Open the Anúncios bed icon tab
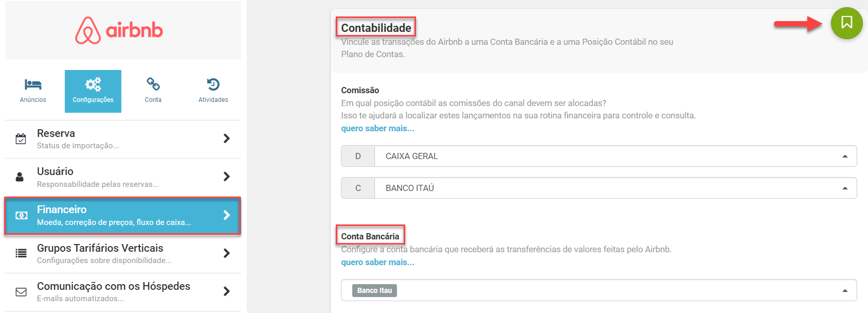 [x=33, y=91]
